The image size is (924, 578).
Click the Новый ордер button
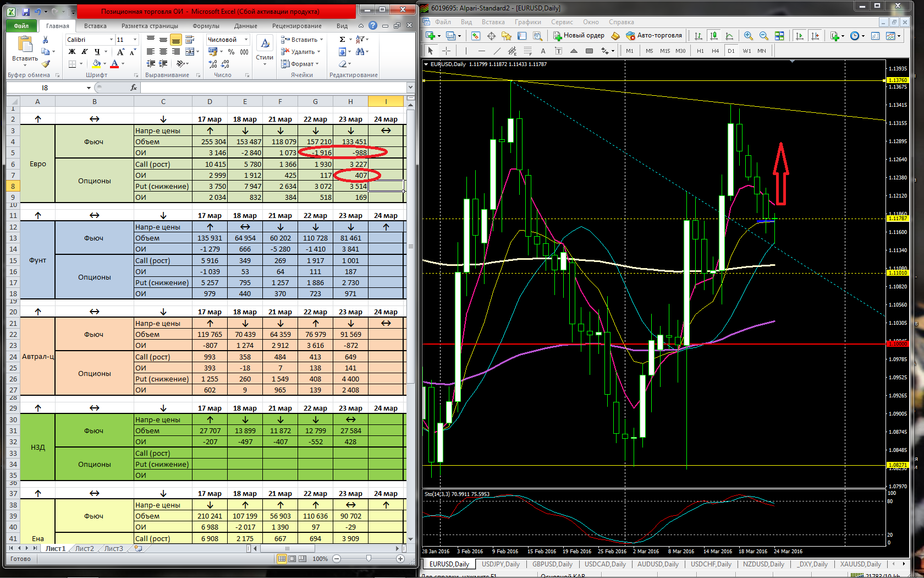click(x=579, y=36)
